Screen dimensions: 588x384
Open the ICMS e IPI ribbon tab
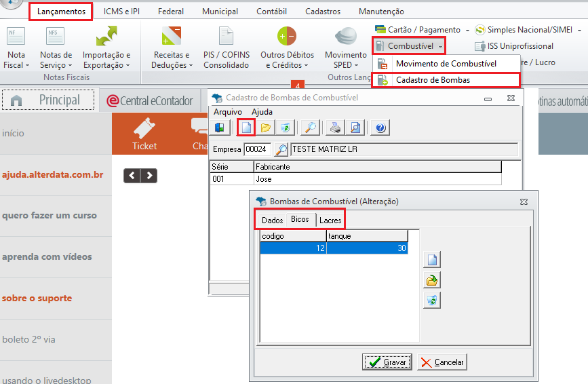(121, 12)
